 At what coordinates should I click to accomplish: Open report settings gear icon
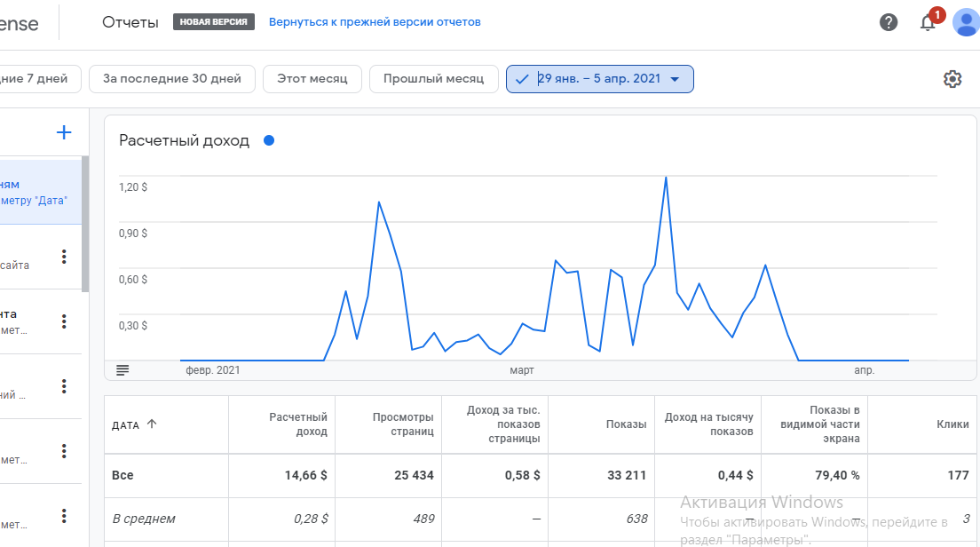tap(952, 79)
